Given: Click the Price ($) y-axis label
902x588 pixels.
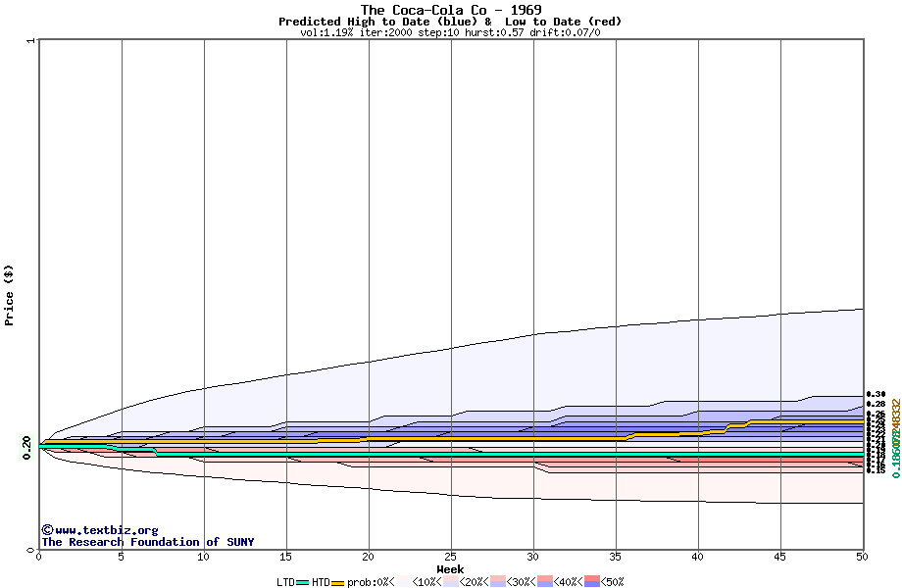Looking at the screenshot, I should (x=10, y=294).
